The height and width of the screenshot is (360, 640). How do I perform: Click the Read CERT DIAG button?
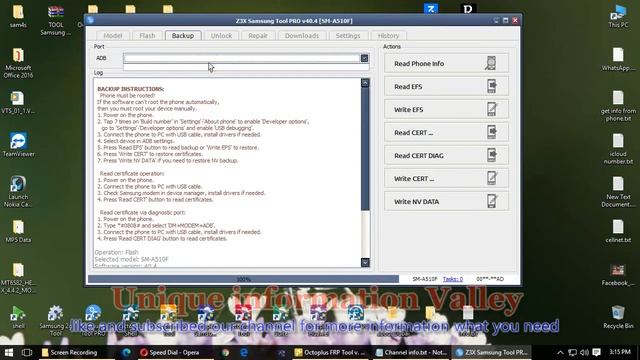[x=446, y=156]
